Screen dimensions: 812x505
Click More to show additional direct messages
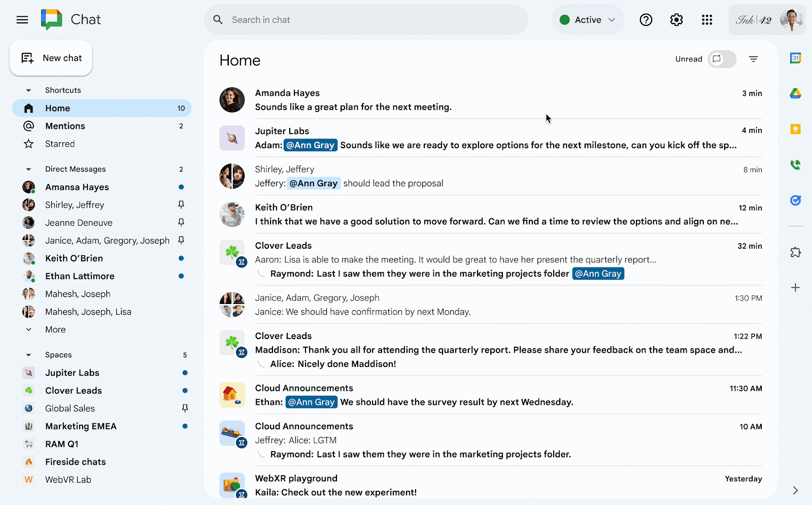pyautogui.click(x=55, y=329)
